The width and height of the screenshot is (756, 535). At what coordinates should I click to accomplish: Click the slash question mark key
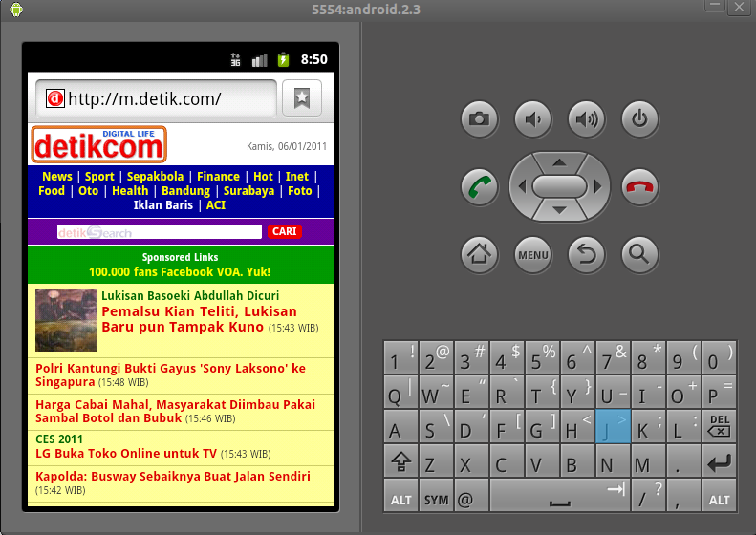(x=649, y=496)
